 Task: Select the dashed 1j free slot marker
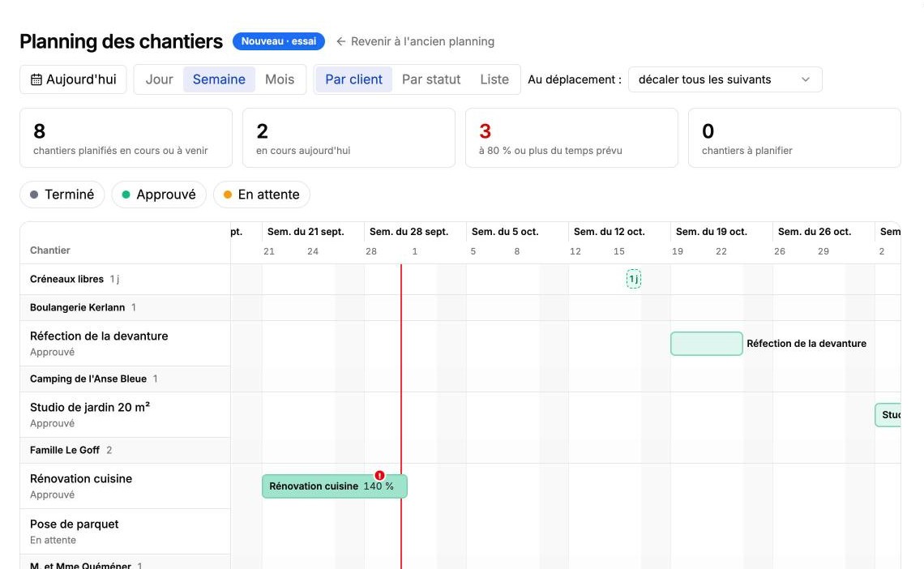click(x=634, y=279)
